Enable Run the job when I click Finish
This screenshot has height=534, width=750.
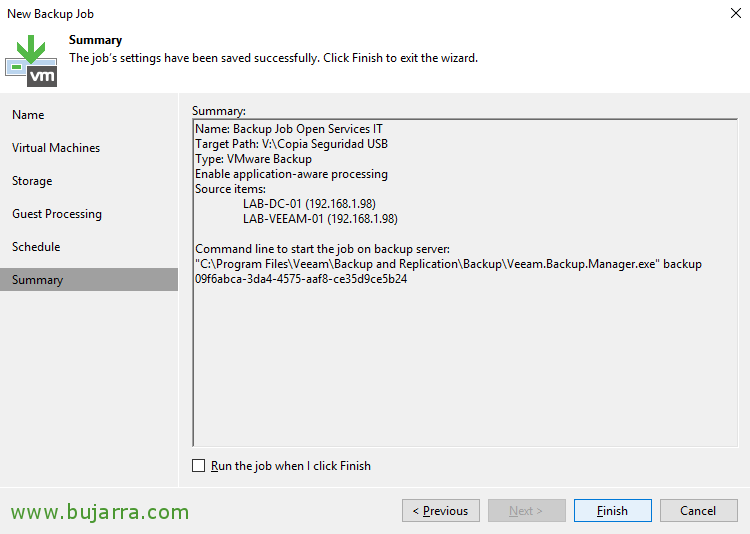pyautogui.click(x=199, y=466)
